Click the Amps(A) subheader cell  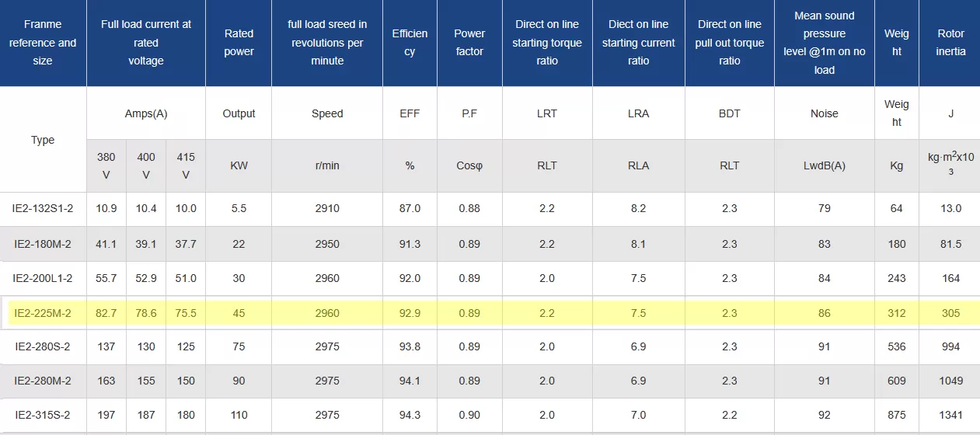(x=146, y=113)
